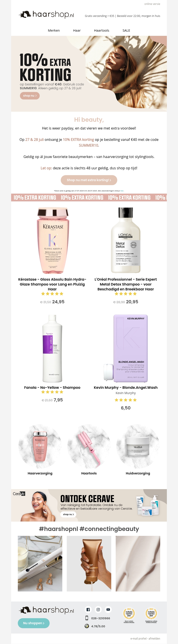The width and height of the screenshot is (178, 644).
Task: Open the Haarverzorging category circle
Action: coord(40,446)
